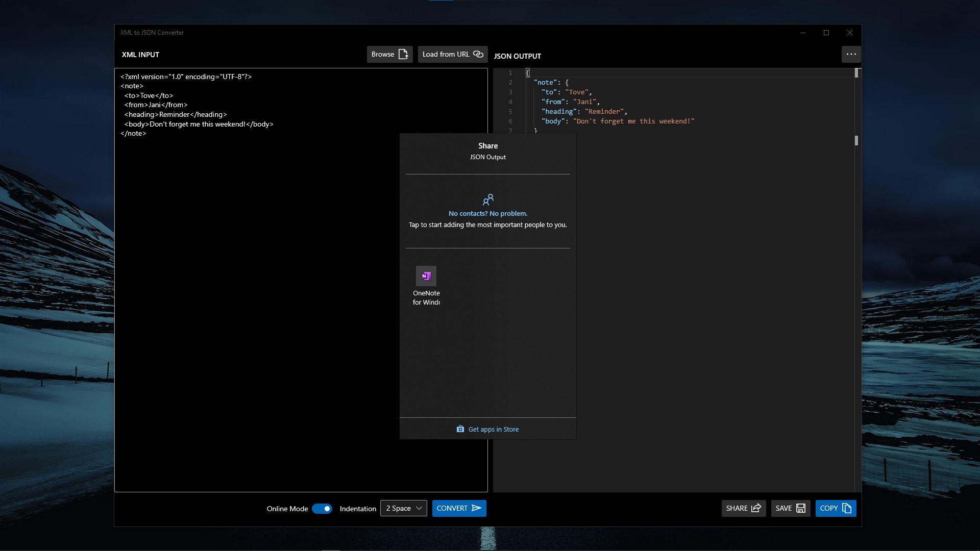Click the SHARE button icon
The image size is (980, 551).
756,508
